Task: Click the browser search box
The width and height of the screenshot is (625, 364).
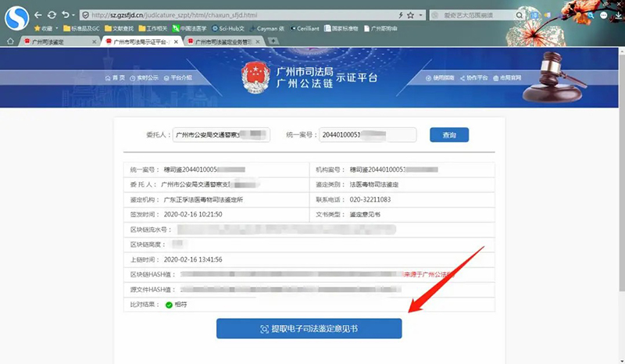Action: tap(477, 15)
